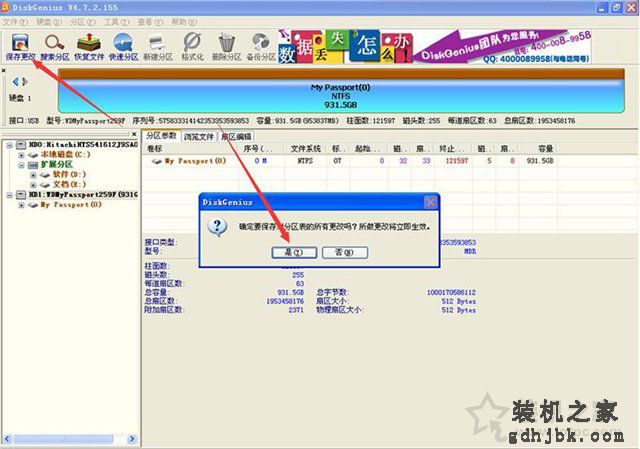The height and width of the screenshot is (449, 640).
Task: Close the left tree panel with X
Action: (134, 134)
